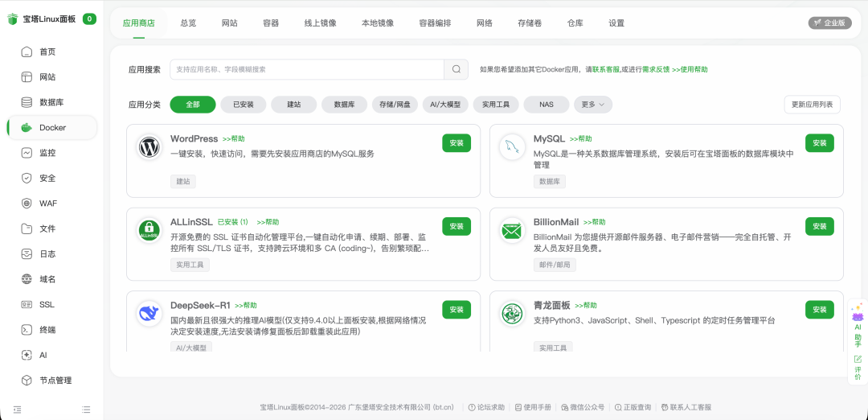Open WordPress >>帮助 link
Image resolution: width=868 pixels, height=420 pixels.
pos(234,139)
